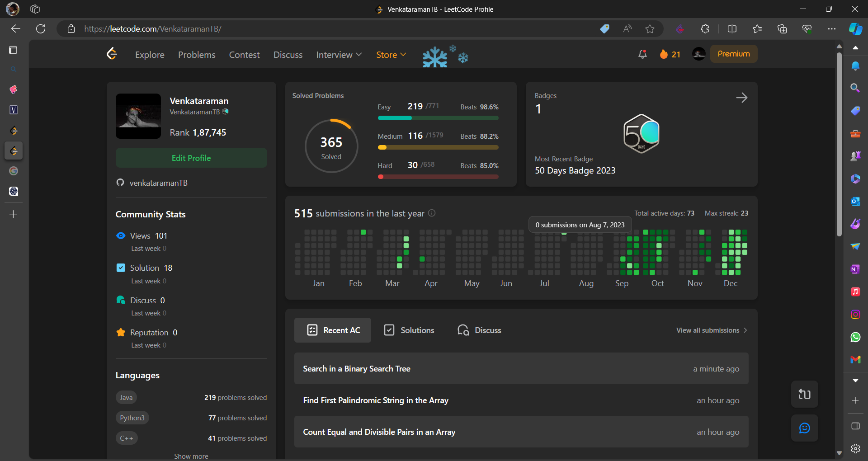Image resolution: width=868 pixels, height=461 pixels.
Task: Open Outlook from the Edge sidebar
Action: pyautogui.click(x=855, y=202)
